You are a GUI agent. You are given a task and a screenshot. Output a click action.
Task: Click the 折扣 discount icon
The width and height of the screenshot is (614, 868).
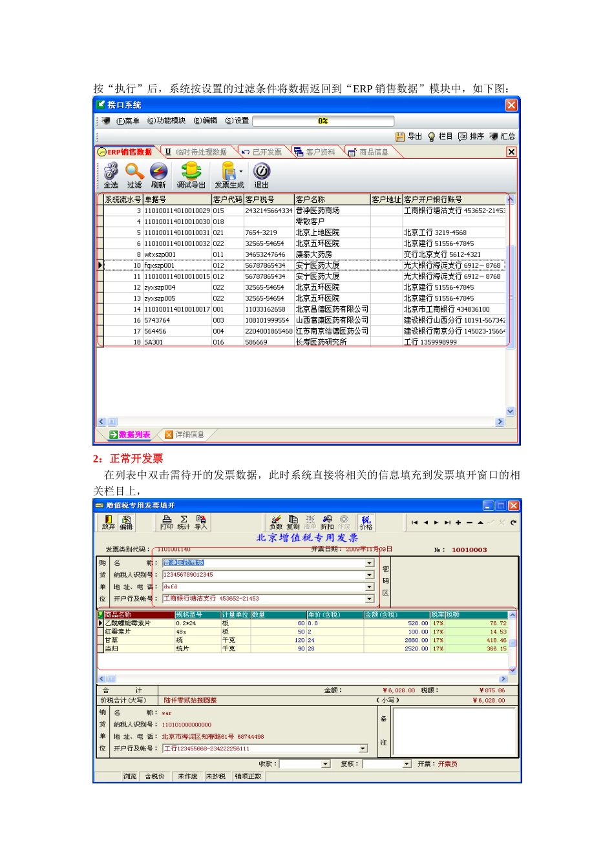pos(327,522)
